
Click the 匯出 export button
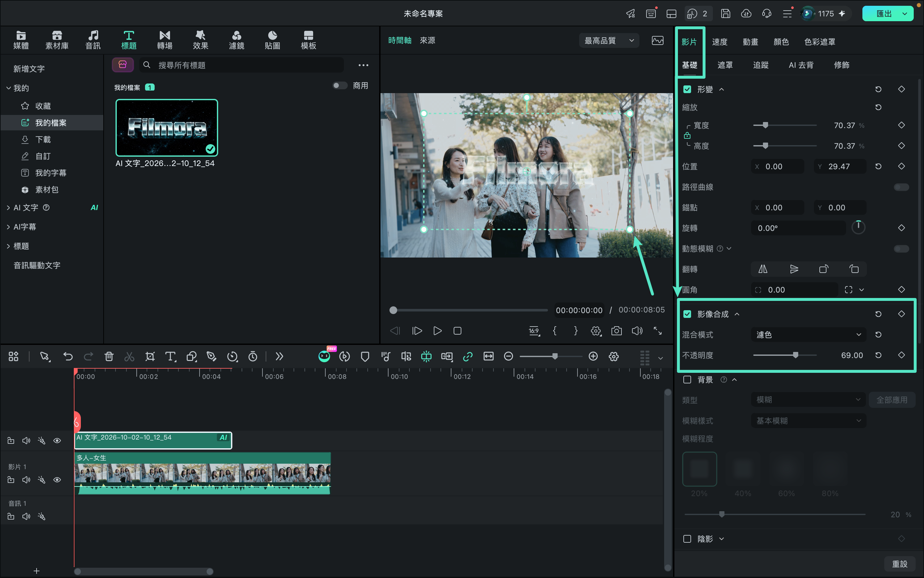884,13
